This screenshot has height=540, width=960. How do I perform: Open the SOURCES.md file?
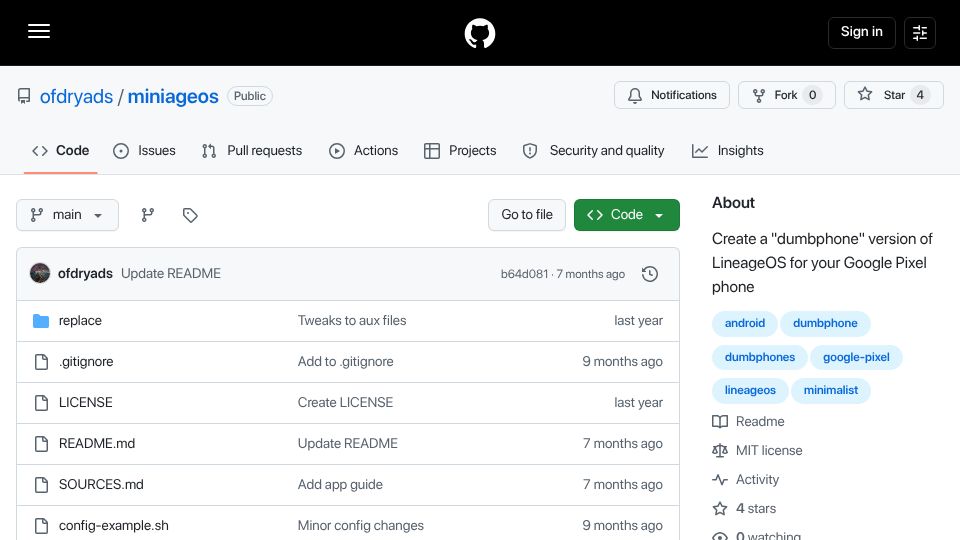[101, 484]
